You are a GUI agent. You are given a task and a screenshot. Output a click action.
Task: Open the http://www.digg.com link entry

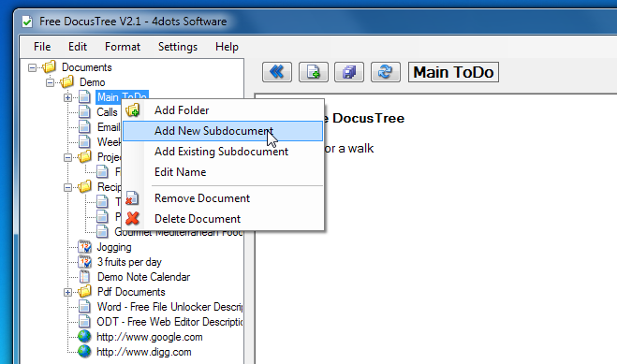coord(144,352)
